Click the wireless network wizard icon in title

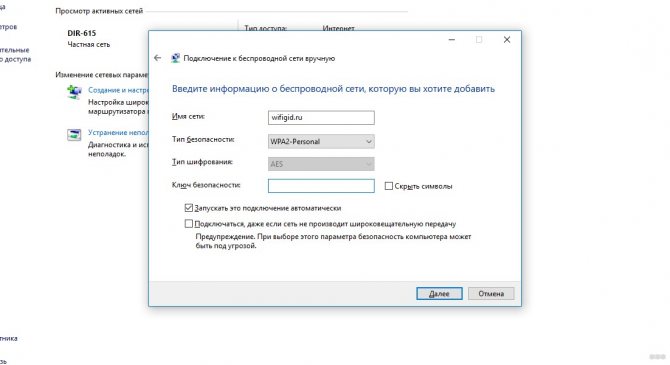(x=175, y=58)
